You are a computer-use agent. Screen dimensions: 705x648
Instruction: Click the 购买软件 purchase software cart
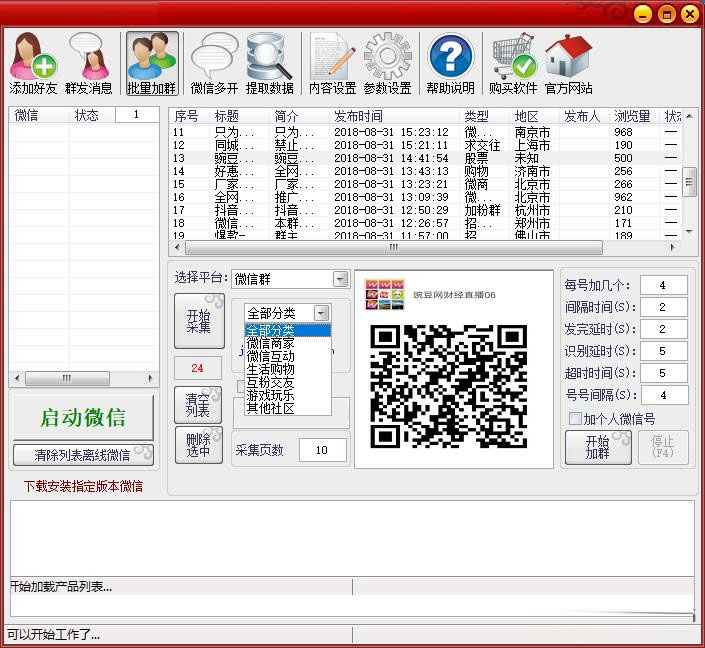coord(513,63)
